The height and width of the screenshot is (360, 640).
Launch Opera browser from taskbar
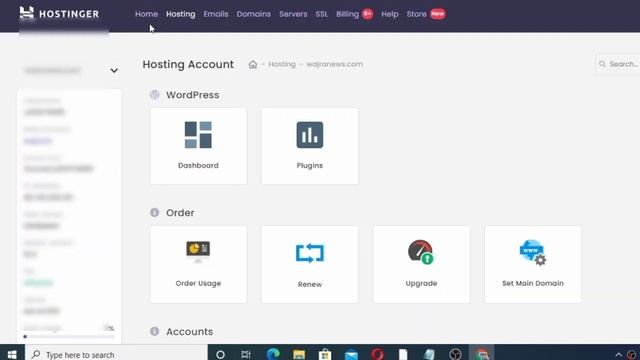tap(377, 354)
